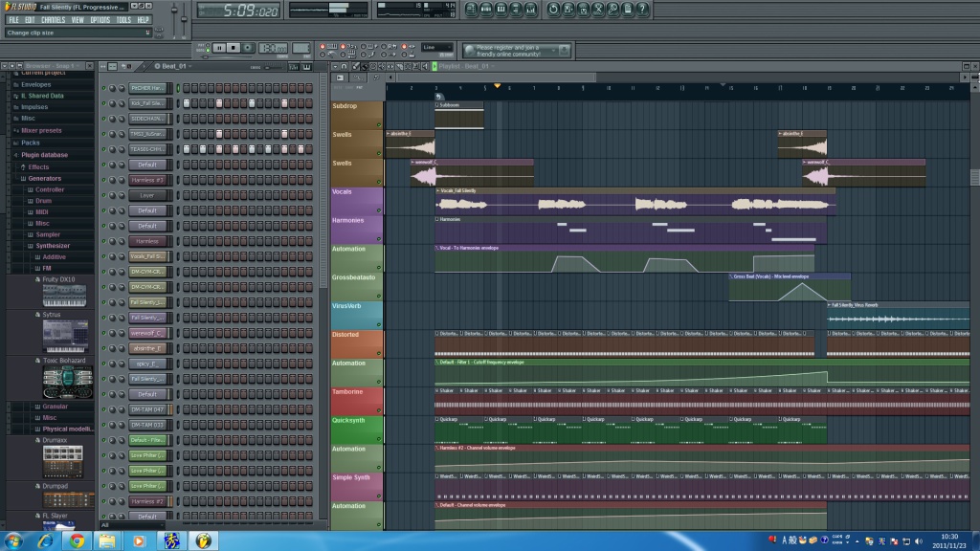The image size is (980, 551).
Task: Select the werewolf_C channel button
Action: (x=147, y=333)
